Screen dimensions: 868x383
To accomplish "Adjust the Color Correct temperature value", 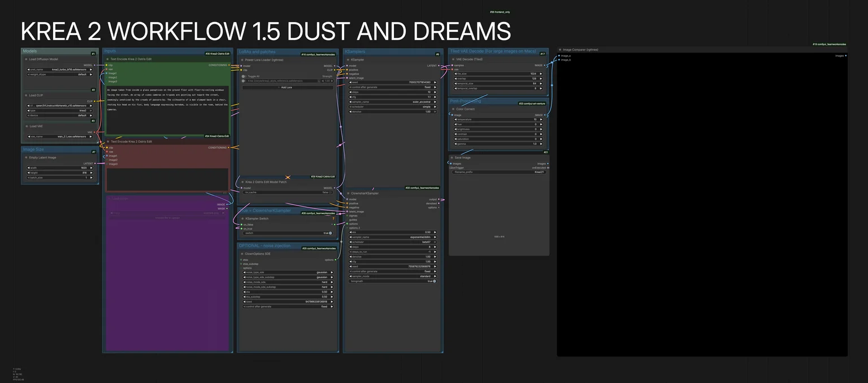I will point(499,119).
